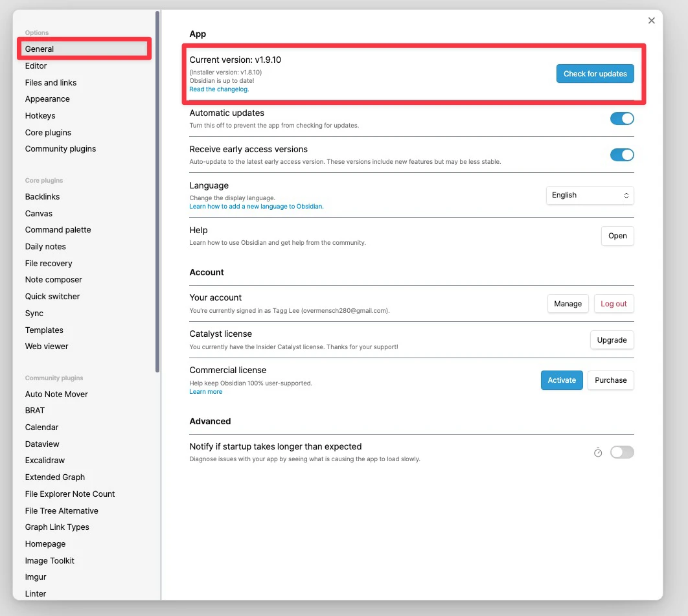This screenshot has width=688, height=616.
Task: Toggle Automatic updates switch
Action: point(622,119)
